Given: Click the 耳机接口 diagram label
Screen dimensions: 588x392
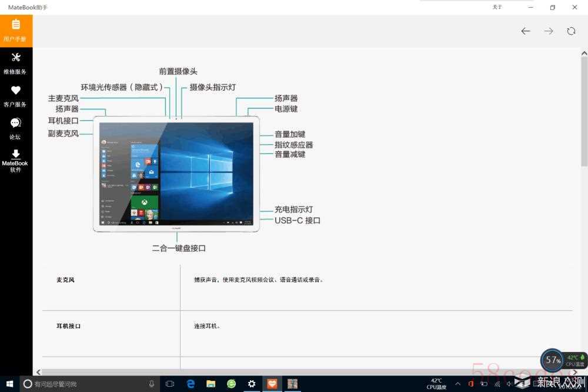Looking at the screenshot, I should (64, 121).
